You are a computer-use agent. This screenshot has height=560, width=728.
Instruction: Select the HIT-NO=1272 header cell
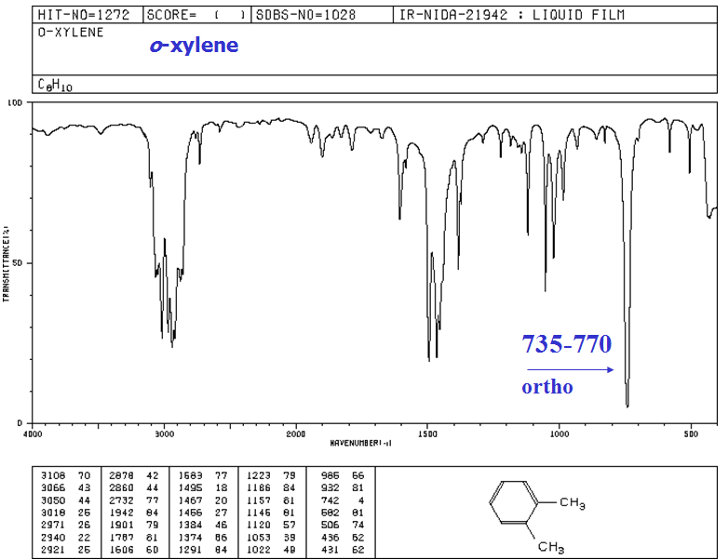tap(88, 15)
